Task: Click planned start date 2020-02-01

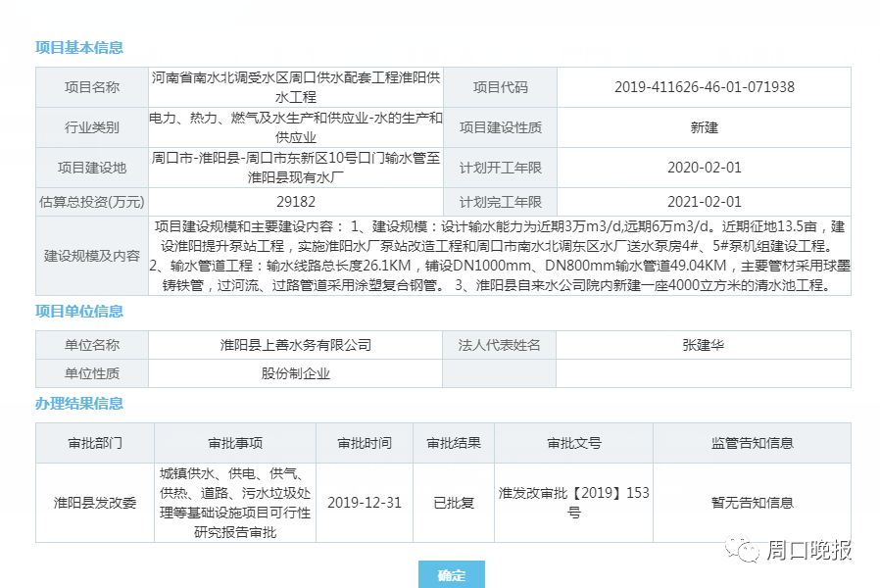Action: point(704,168)
